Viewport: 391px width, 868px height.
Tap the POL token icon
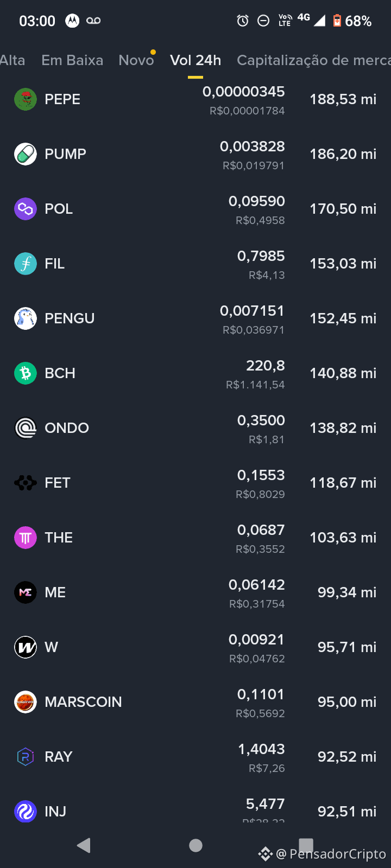click(26, 209)
